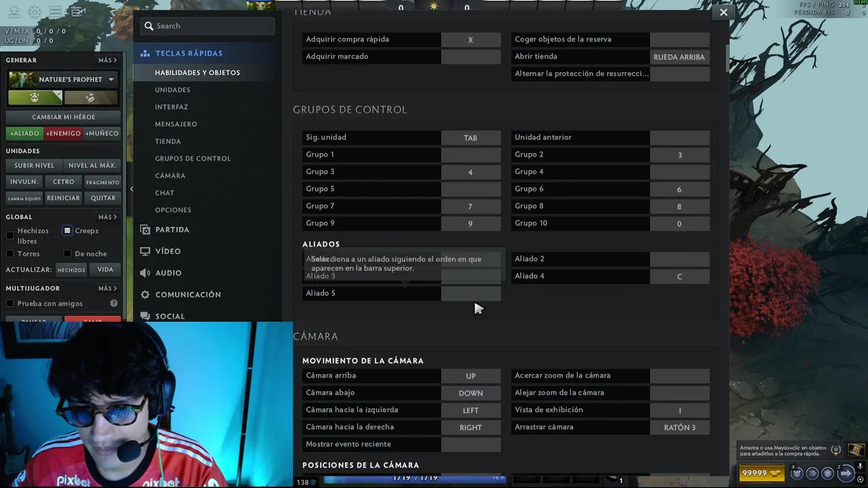
Task: Open Habilidades y Objetos hotkey section
Action: 197,73
